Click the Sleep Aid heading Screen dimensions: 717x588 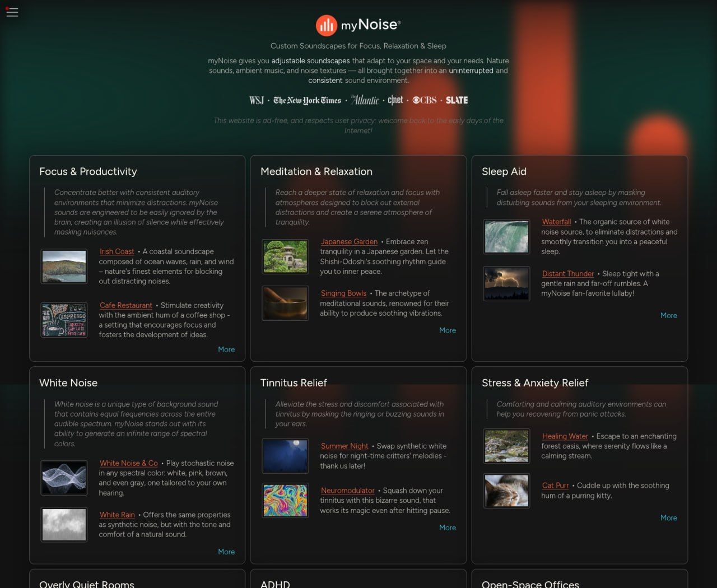504,171
